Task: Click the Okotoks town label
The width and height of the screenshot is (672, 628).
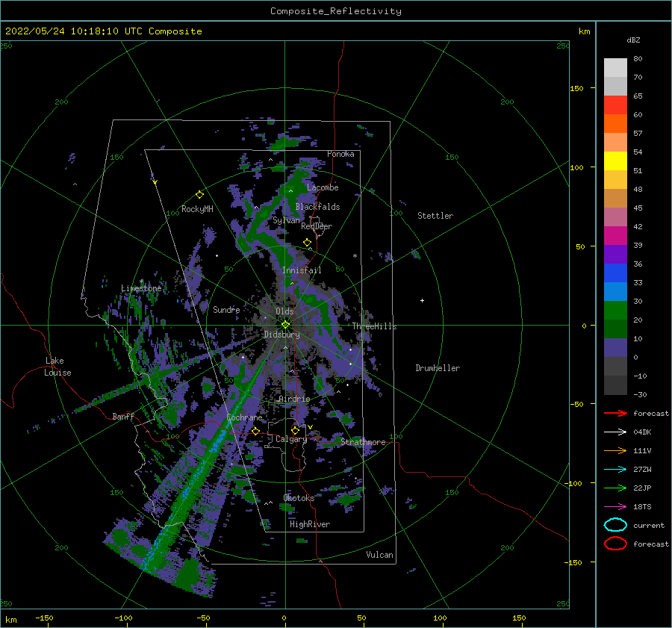Action: tap(299, 498)
